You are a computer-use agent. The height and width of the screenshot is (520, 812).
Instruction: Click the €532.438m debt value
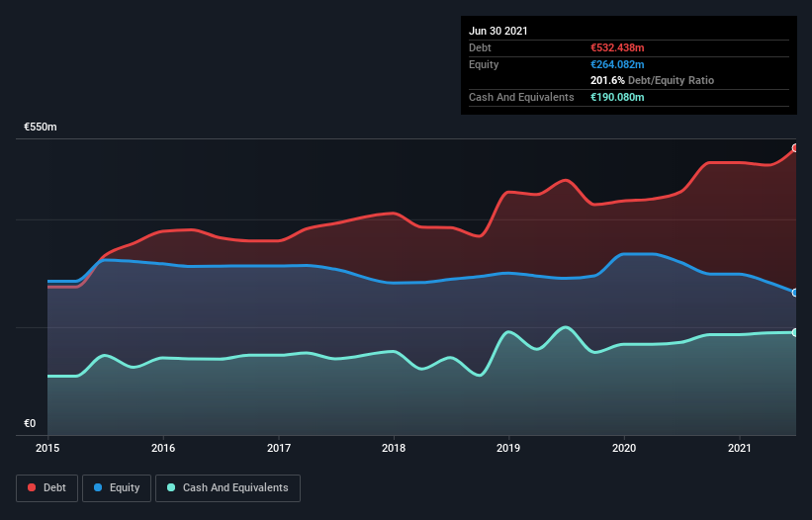(617, 47)
